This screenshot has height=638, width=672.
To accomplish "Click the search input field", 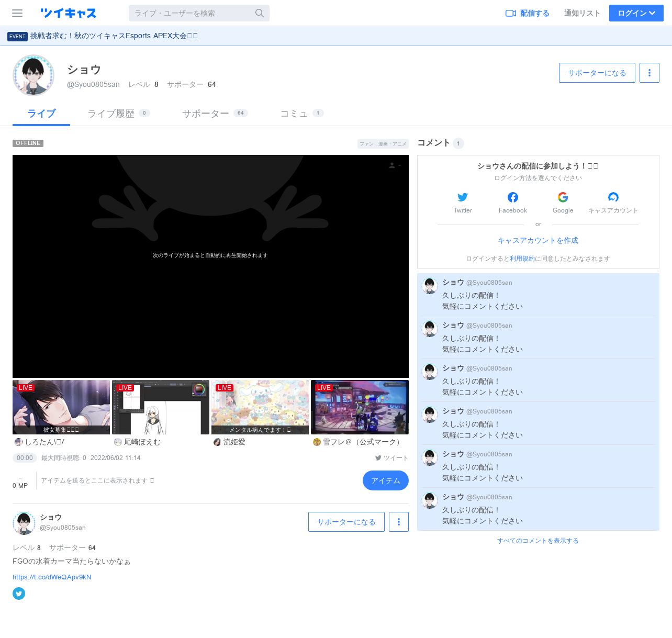I will (x=191, y=13).
